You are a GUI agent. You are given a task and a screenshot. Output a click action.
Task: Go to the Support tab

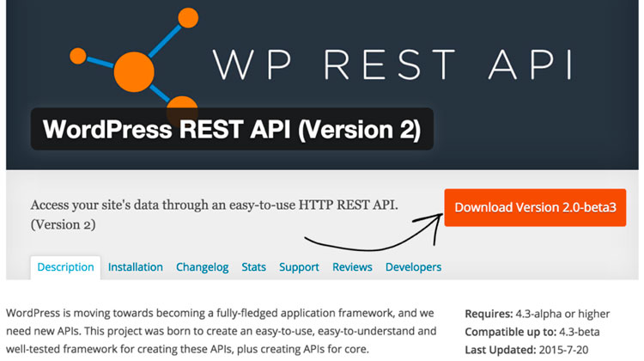(x=299, y=267)
